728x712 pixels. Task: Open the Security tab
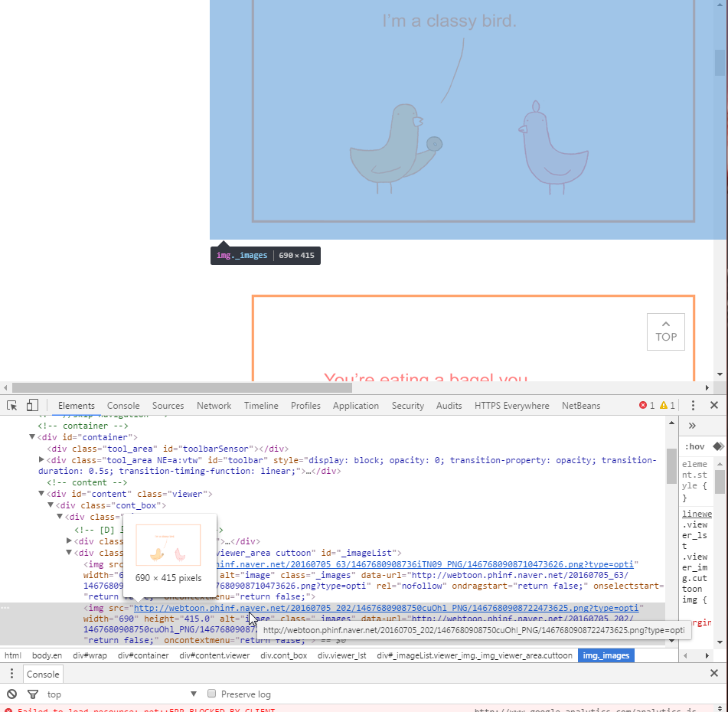click(x=408, y=406)
